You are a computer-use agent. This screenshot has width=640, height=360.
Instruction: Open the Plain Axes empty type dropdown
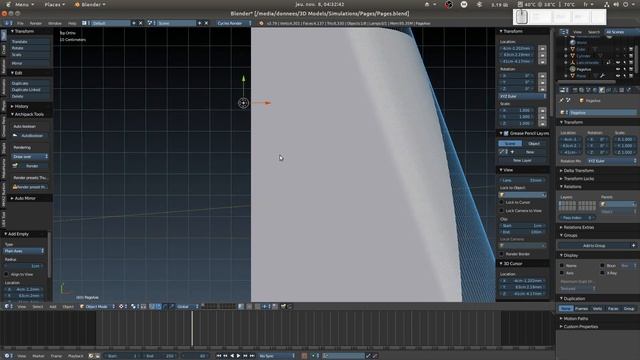point(24,251)
